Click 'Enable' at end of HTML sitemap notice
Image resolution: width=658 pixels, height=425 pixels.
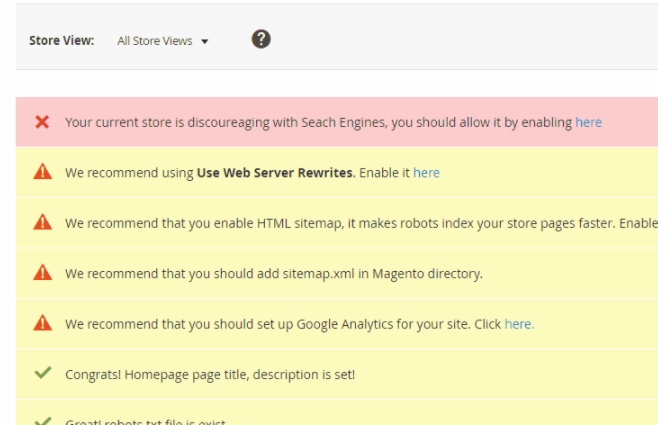(638, 223)
